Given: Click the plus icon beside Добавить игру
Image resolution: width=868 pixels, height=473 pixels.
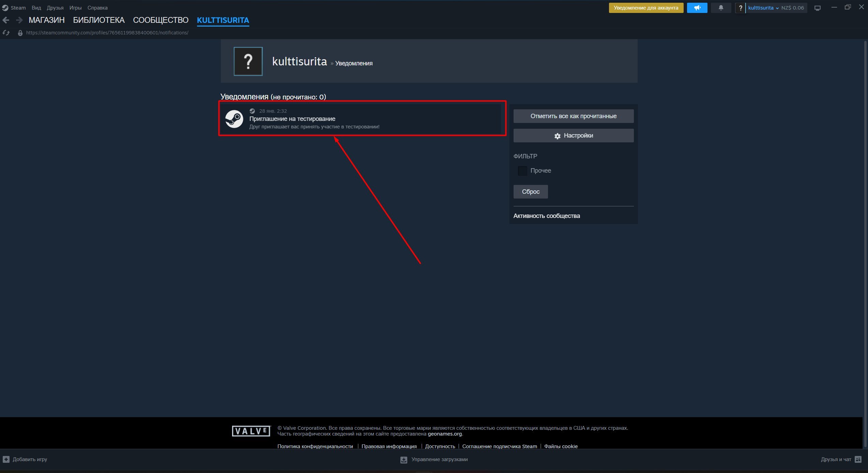Looking at the screenshot, I should [6, 459].
